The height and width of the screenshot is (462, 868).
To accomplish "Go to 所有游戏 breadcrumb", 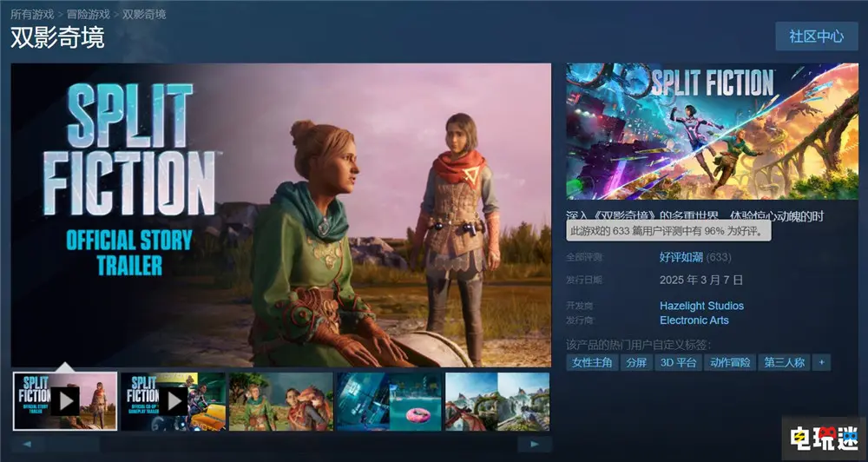I will click(x=33, y=14).
